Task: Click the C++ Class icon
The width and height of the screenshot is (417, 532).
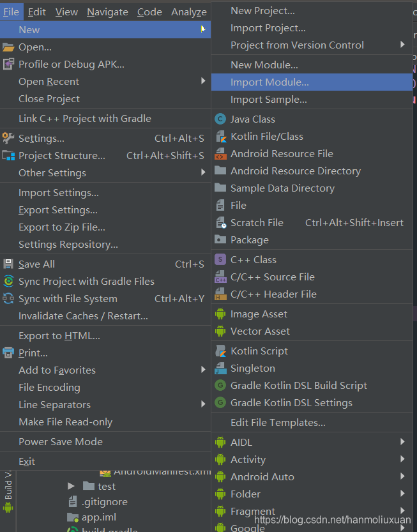Action: tap(220, 259)
